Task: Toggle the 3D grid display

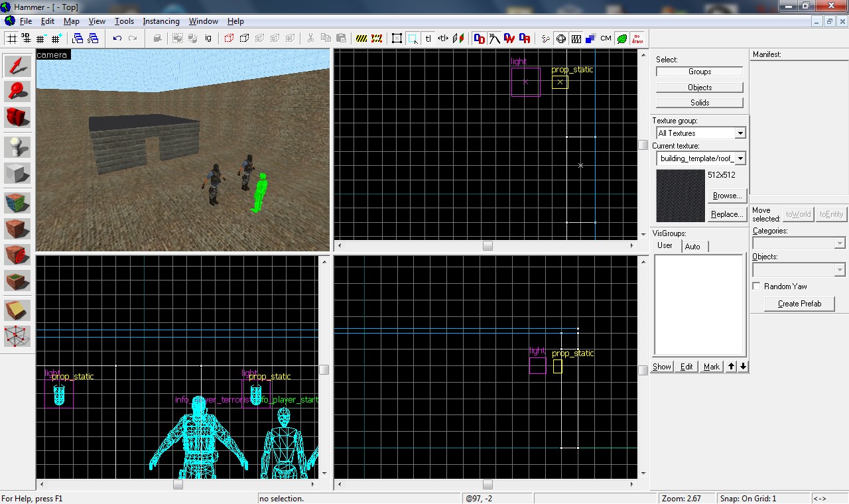Action: pyautogui.click(x=25, y=38)
